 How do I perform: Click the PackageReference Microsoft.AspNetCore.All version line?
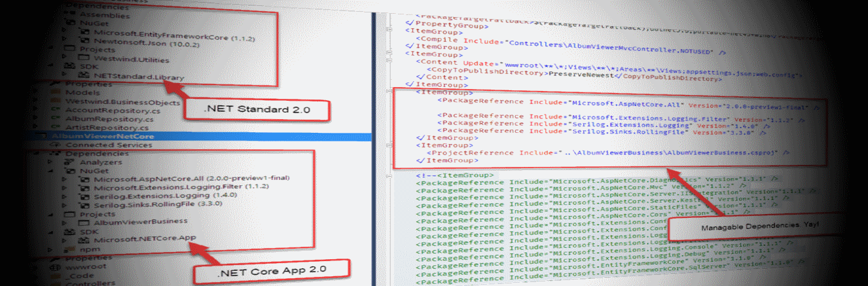[628, 103]
